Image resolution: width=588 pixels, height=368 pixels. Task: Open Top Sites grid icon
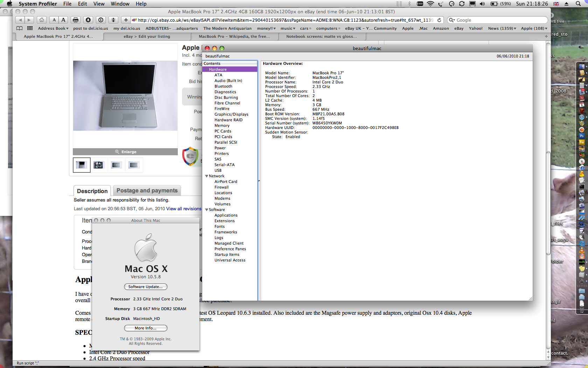tap(30, 28)
